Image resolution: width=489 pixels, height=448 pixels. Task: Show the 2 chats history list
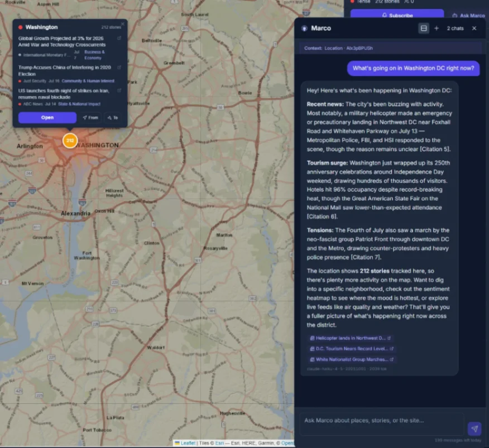[x=455, y=28]
